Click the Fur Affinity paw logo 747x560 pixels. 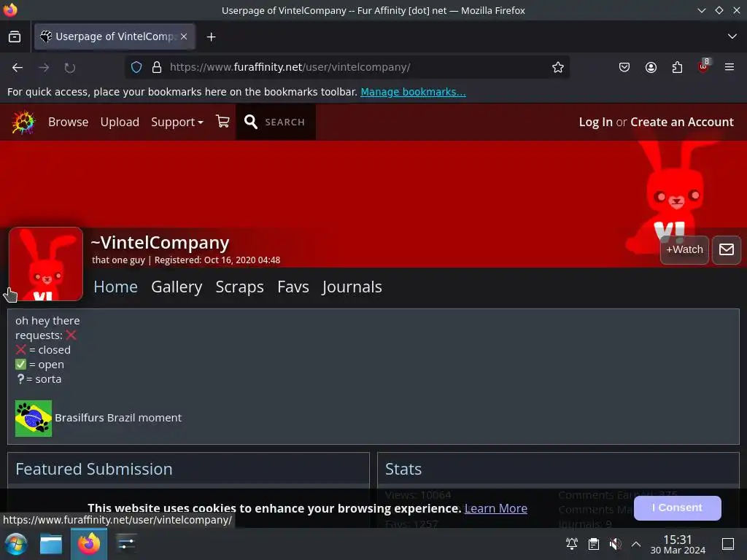pyautogui.click(x=23, y=122)
